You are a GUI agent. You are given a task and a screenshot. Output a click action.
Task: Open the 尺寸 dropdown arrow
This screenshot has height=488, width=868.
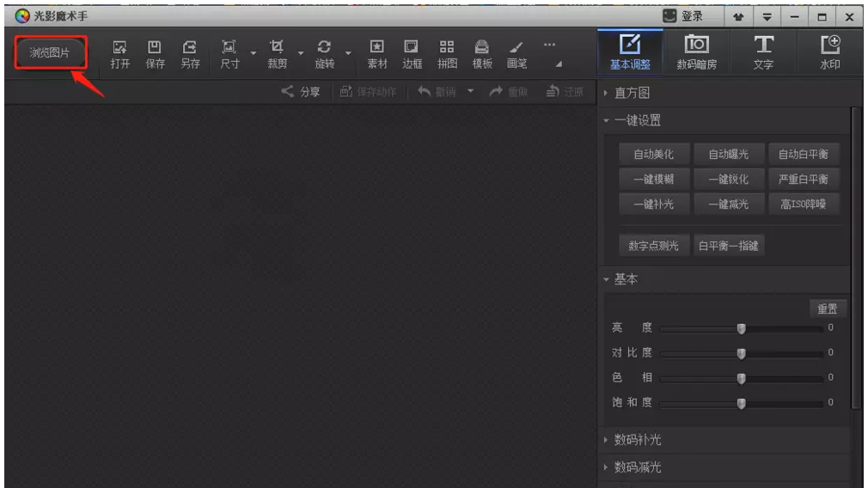point(254,53)
